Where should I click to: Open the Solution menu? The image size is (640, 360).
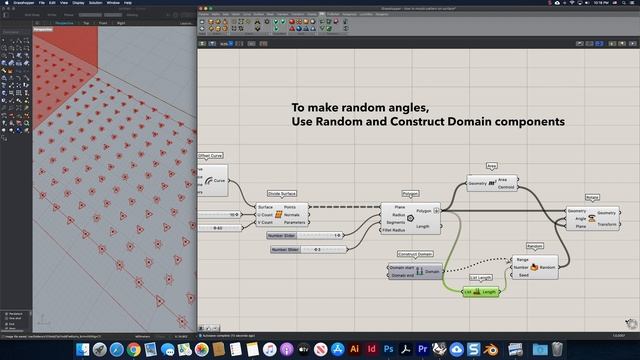96,2
